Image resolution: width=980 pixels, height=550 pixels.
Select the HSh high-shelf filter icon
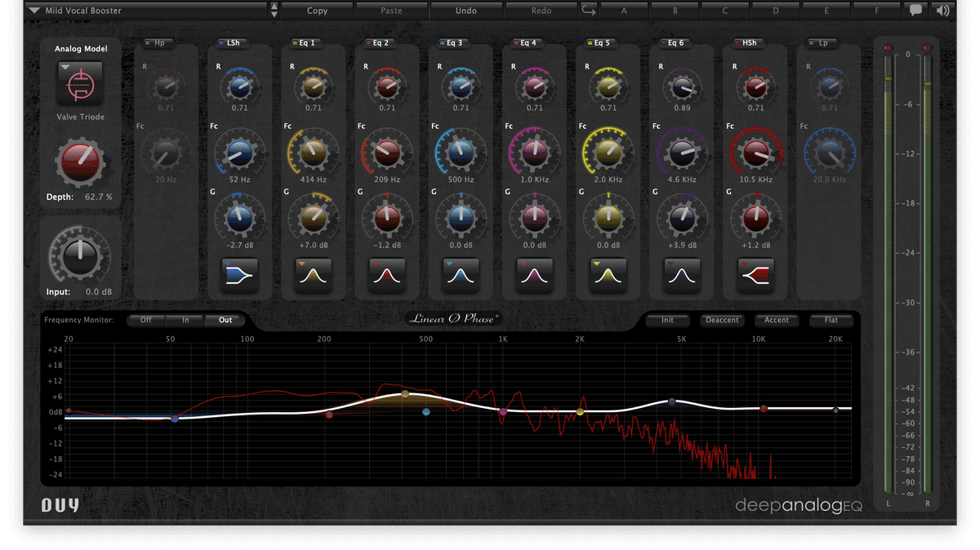755,275
